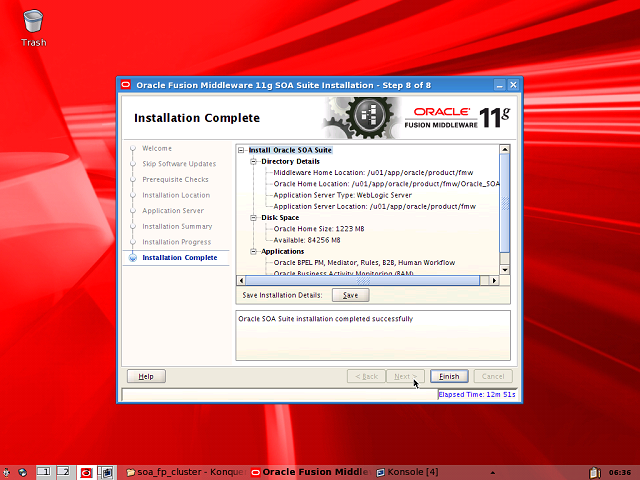Minimize the SOA Suite installer window
The width and height of the screenshot is (640, 480).
500,85
